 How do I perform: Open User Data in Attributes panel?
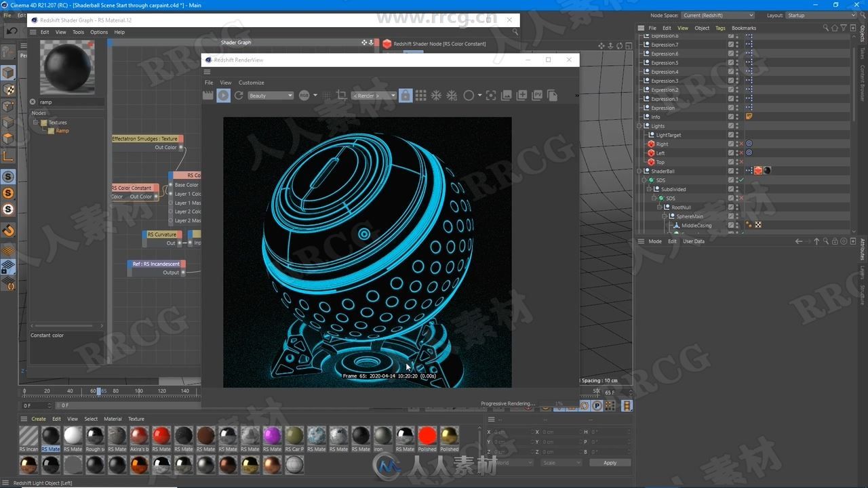693,241
